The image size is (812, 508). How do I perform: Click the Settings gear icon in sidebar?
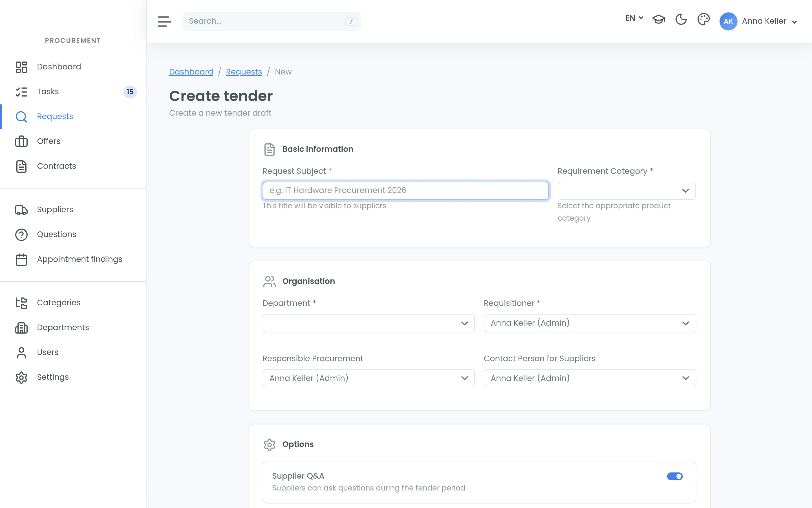[21, 377]
